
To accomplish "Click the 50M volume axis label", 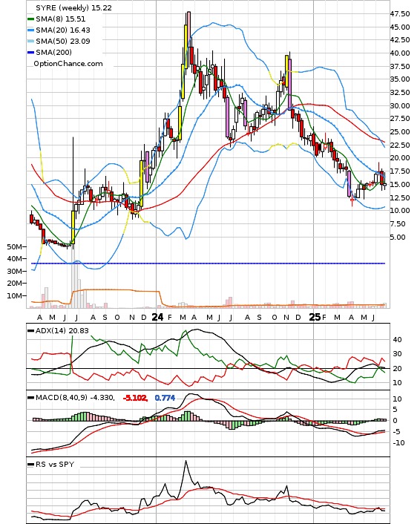I will [15, 246].
